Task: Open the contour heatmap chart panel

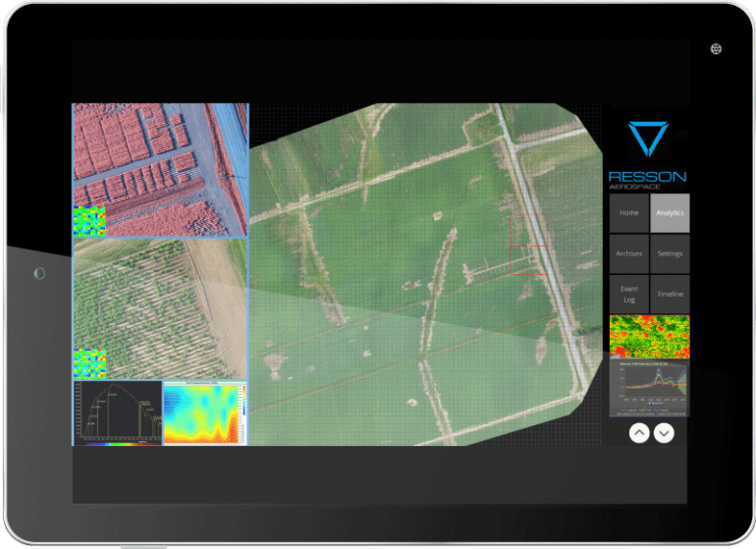Action: [204, 412]
